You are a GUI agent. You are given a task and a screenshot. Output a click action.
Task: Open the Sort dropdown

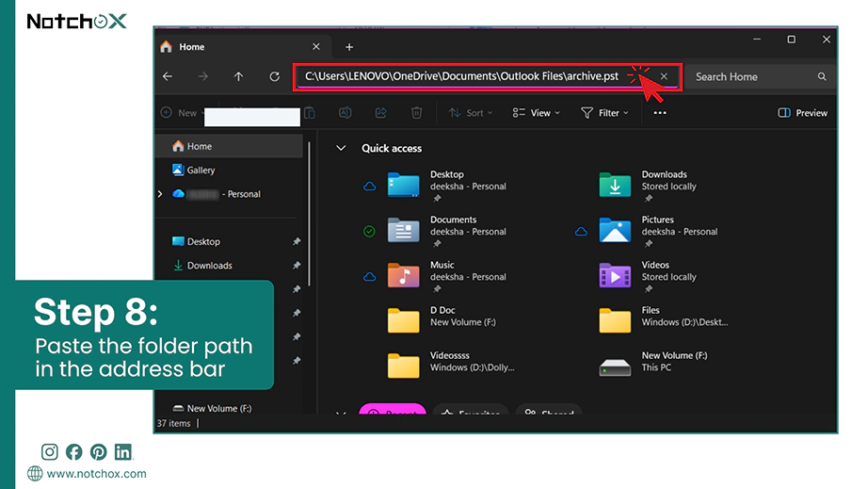click(471, 113)
